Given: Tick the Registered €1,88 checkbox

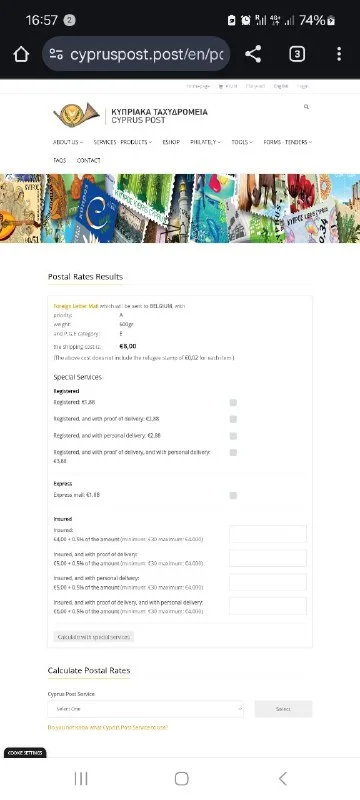Looking at the screenshot, I should click(x=233, y=403).
